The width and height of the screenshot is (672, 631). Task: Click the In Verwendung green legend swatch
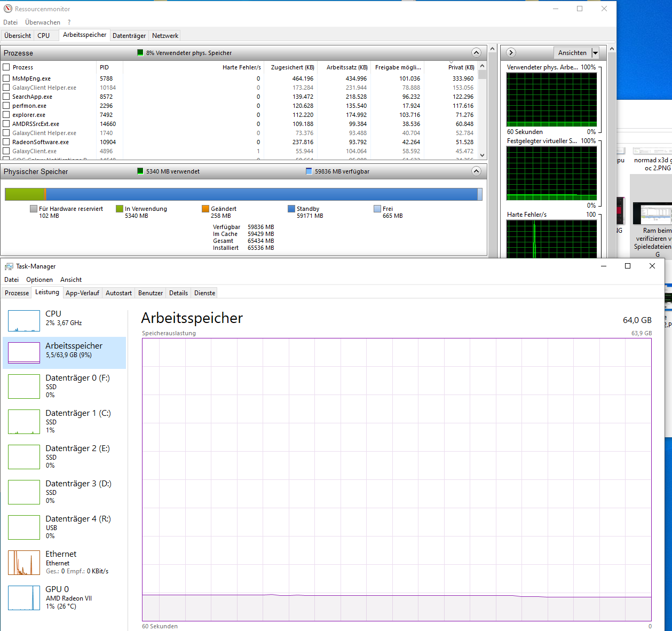(x=120, y=209)
